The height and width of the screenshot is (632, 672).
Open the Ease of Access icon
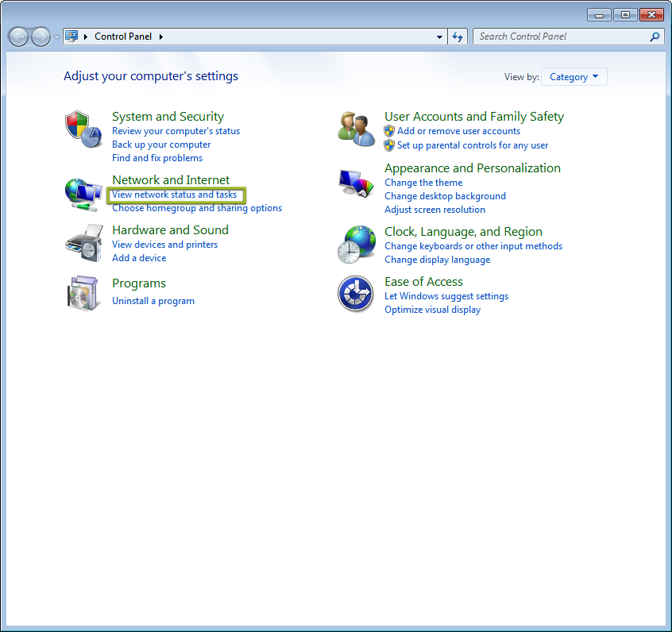click(355, 294)
